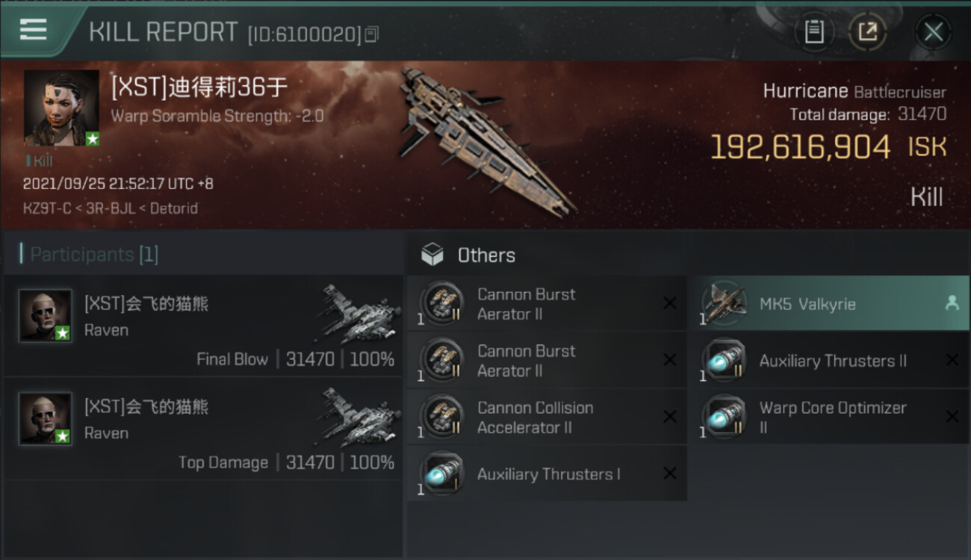The height and width of the screenshot is (560, 971).
Task: Click the person icon on MK5 Valkyrie
Action: pos(952,303)
